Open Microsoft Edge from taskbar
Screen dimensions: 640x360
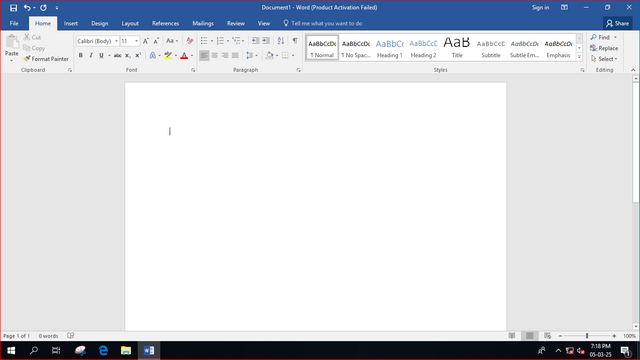coord(103,350)
